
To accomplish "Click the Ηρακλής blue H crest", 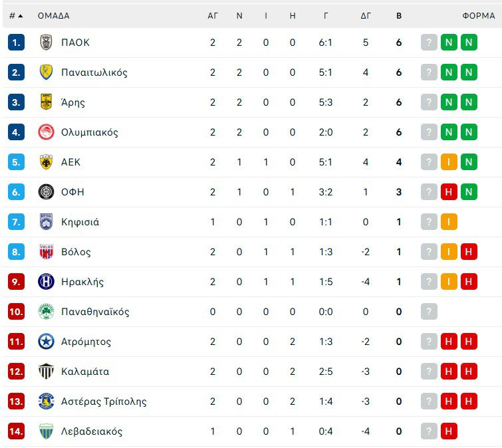I will 46,282.
